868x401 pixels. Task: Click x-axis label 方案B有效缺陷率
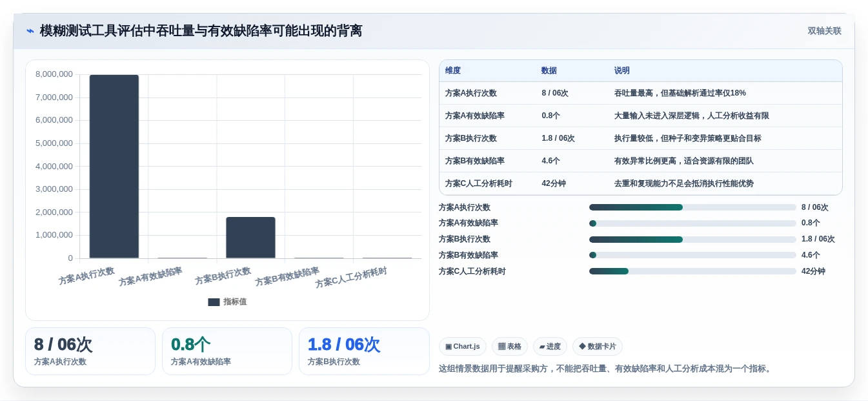click(x=287, y=276)
